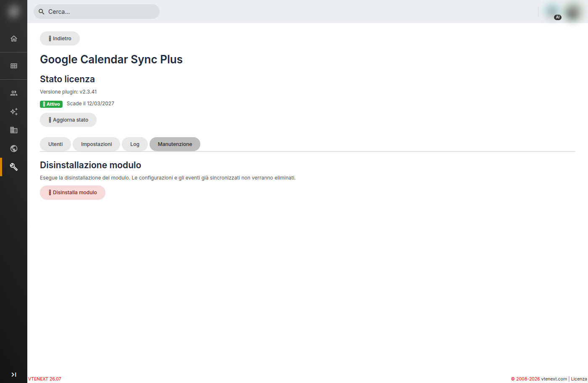This screenshot has width=588, height=383.
Task: Click the green Attivo status badge
Action: pos(51,104)
